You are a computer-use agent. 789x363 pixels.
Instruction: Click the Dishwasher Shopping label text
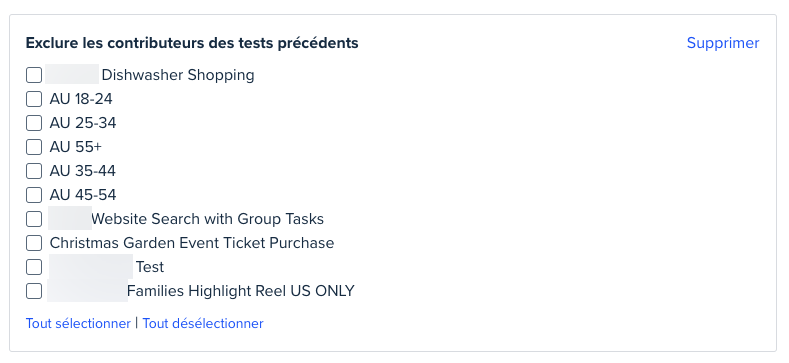click(x=178, y=75)
